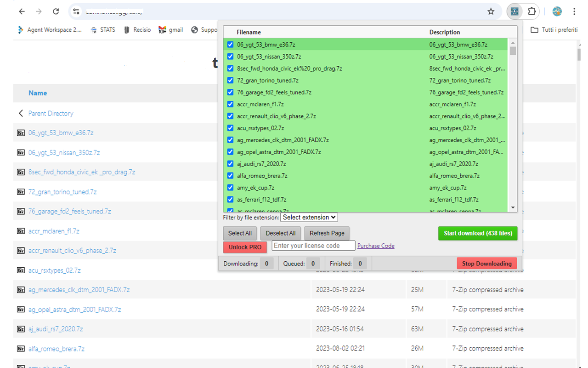The height and width of the screenshot is (368, 588).
Task: Click the Purchase Code link
Action: click(x=375, y=246)
